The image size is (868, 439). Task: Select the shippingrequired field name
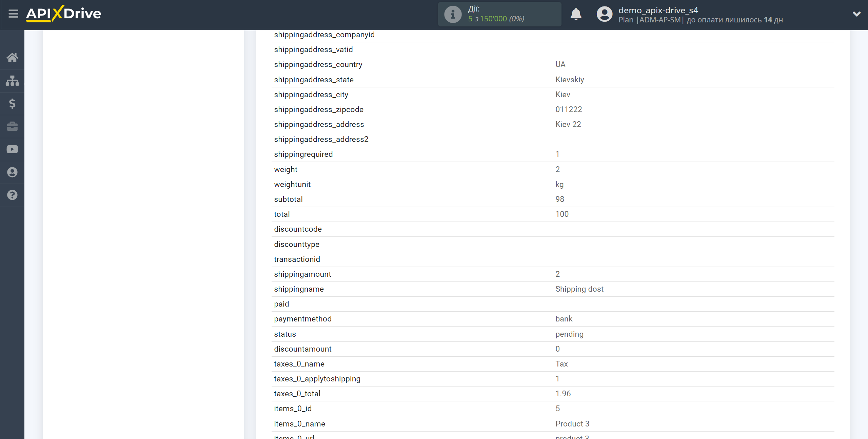(x=303, y=154)
